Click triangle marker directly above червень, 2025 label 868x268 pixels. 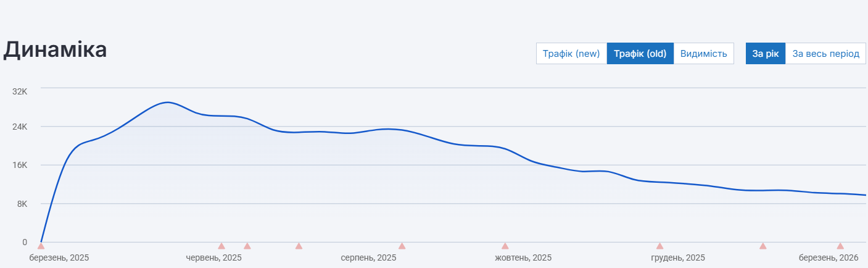point(221,246)
